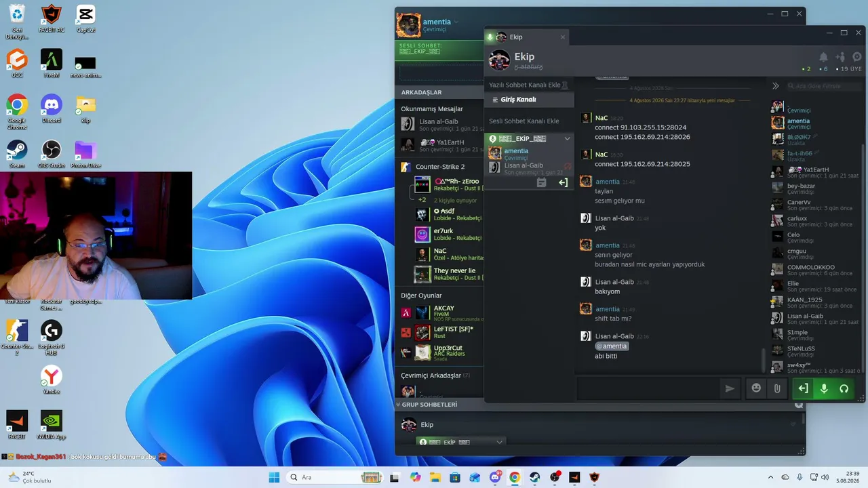The image size is (868, 488).
Task: Leave the EKİP voice channel from channel panel
Action: 563,182
